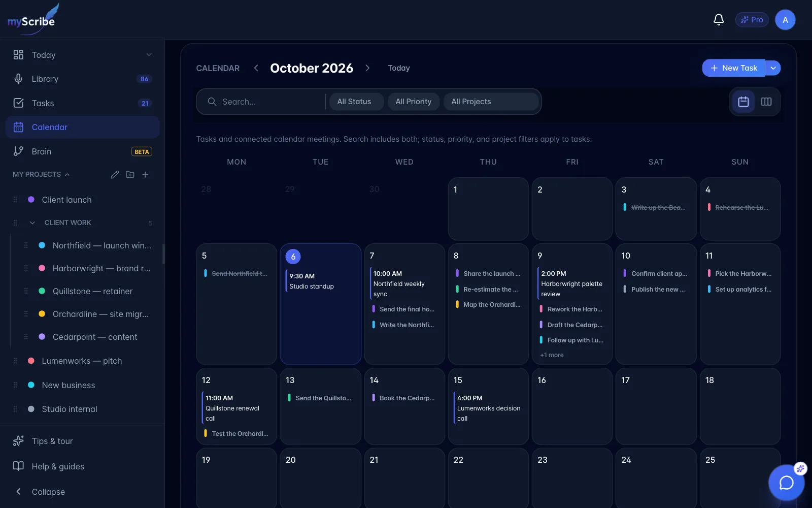Open the All Projects filter
Viewport: 812px width, 508px height.
pos(491,102)
